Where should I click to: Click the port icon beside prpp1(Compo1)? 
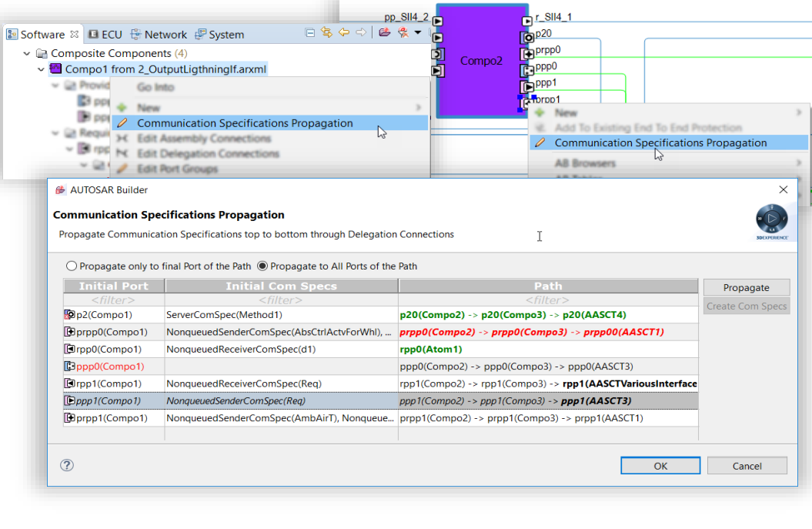coord(69,417)
